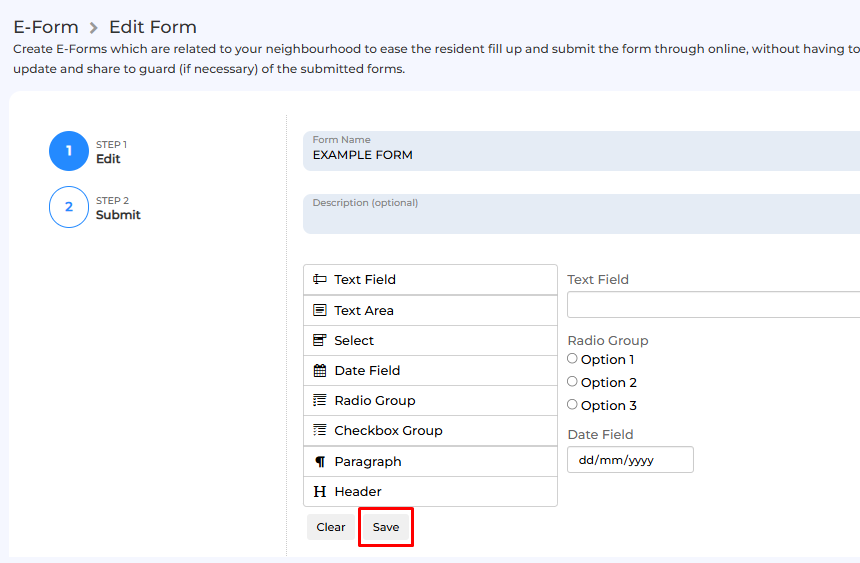This screenshot has width=860, height=563.
Task: Open the E-Form breadcrumb link
Action: point(46,27)
